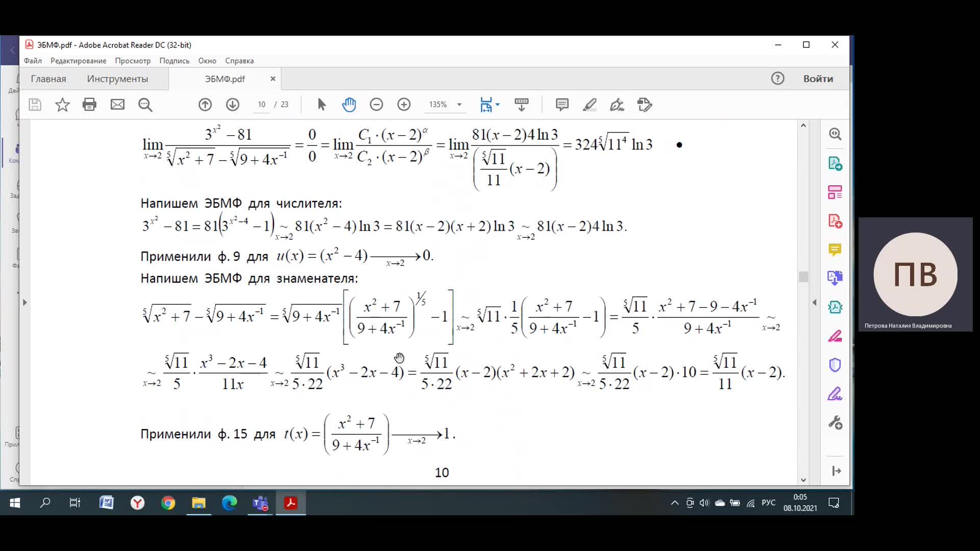Expand the left navigation pane arrow
Screen dimensions: 980x551
point(24,303)
